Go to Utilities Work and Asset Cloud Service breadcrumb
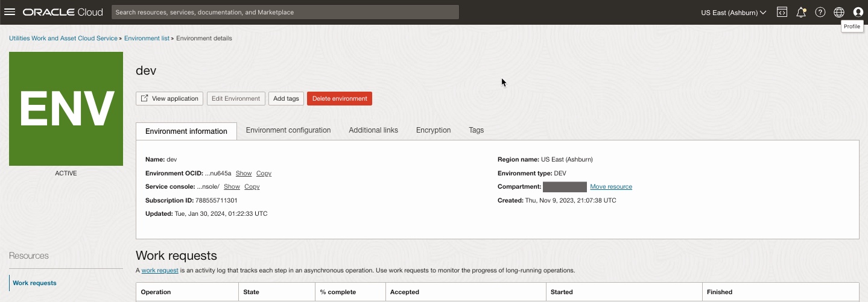This screenshot has height=302, width=868. click(x=63, y=38)
